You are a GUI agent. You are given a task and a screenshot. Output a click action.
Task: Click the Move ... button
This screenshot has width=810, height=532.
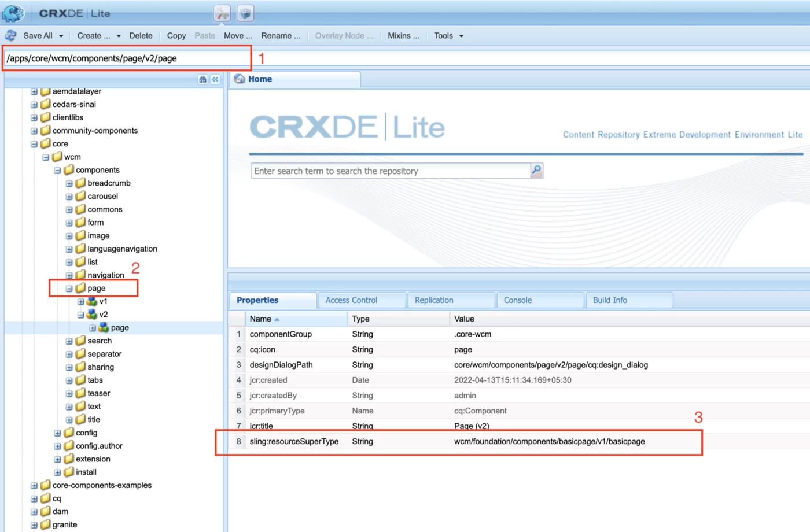point(238,35)
